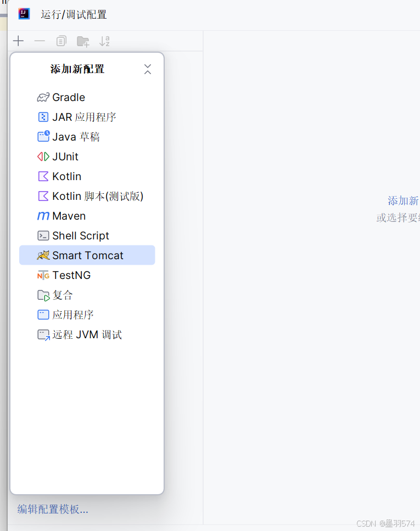The width and height of the screenshot is (420, 531).
Task: Click the IntelliJ IDEA logo in title bar
Action: pyautogui.click(x=24, y=14)
